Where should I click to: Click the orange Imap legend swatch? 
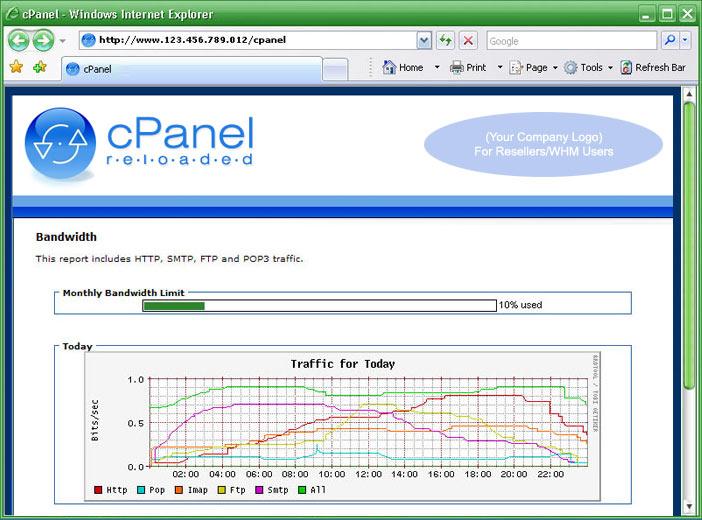point(179,490)
